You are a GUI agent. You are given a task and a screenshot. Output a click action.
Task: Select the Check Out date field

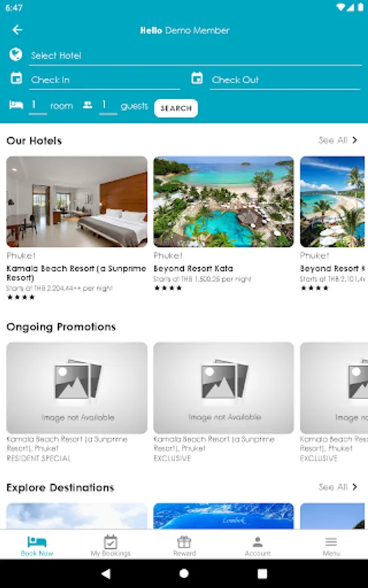(x=285, y=80)
